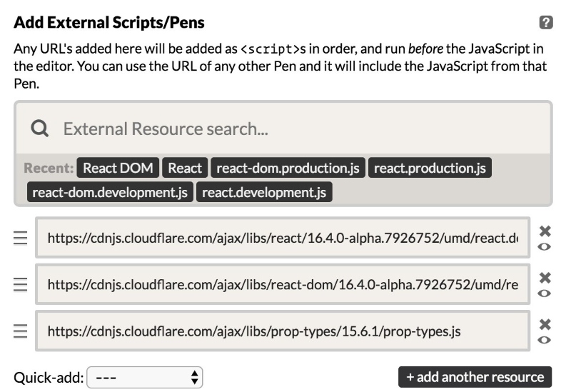Add recent react-dom.development.js resource

point(110,192)
